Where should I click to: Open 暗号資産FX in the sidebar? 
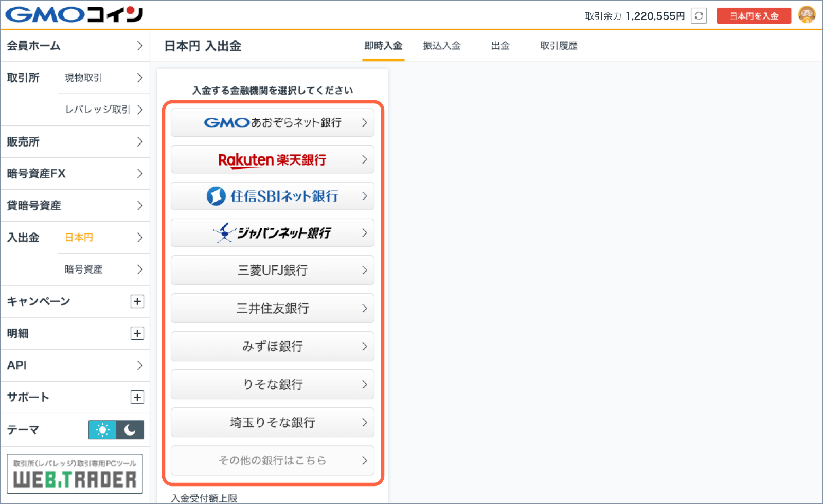75,173
